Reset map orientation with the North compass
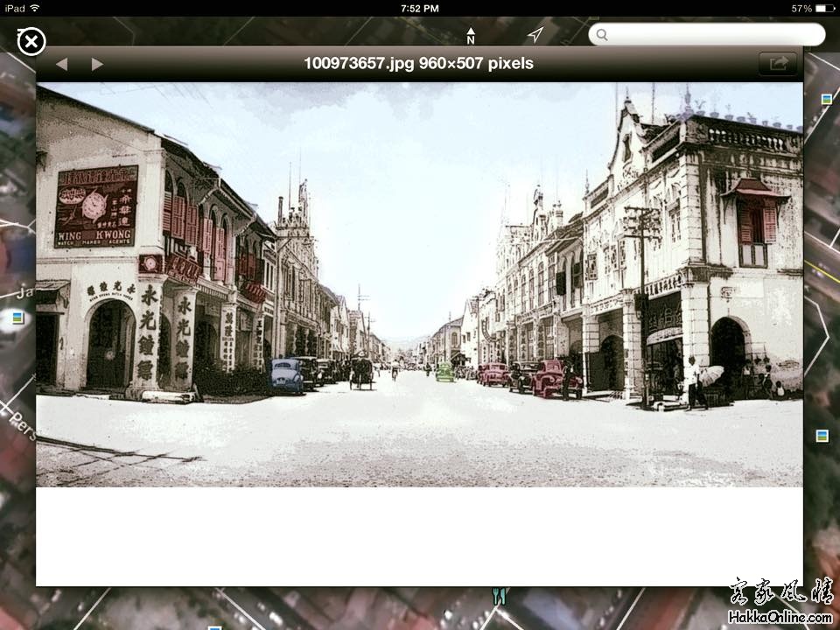This screenshot has width=840, height=630. 471,36
